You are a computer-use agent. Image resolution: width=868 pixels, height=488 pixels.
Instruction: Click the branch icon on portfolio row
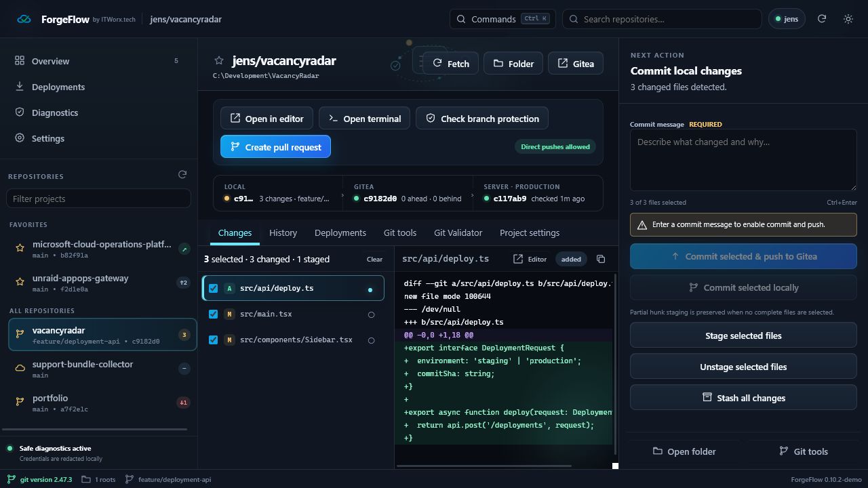click(x=20, y=402)
